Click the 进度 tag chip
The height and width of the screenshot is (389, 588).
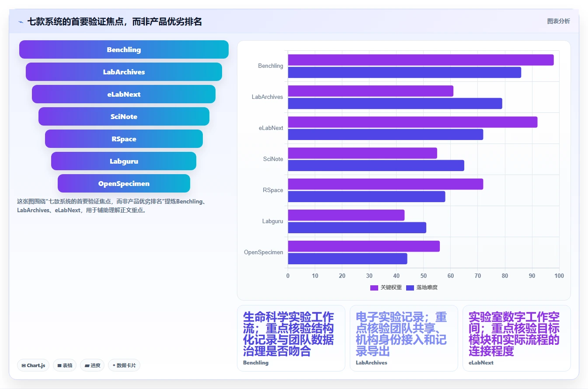coord(92,365)
